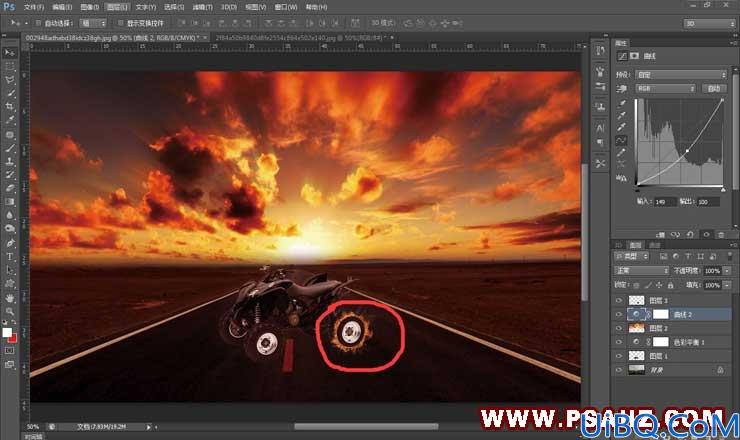Click the foreground color swatch
This screenshot has height=440, width=740.
[7, 332]
